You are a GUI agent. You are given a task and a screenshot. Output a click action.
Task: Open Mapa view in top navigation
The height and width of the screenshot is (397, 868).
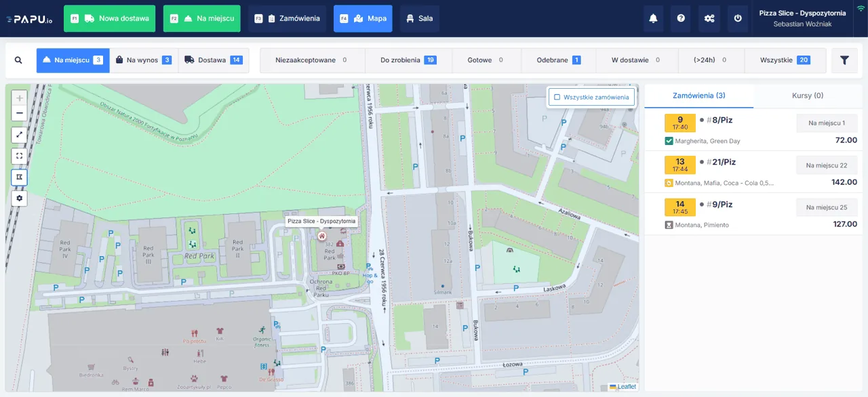(x=363, y=18)
